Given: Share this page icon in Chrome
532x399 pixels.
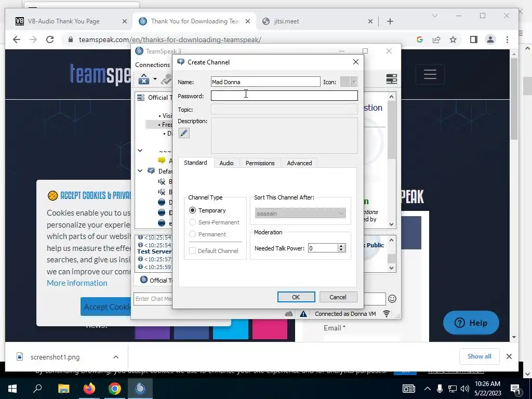Looking at the screenshot, I should (436, 39).
